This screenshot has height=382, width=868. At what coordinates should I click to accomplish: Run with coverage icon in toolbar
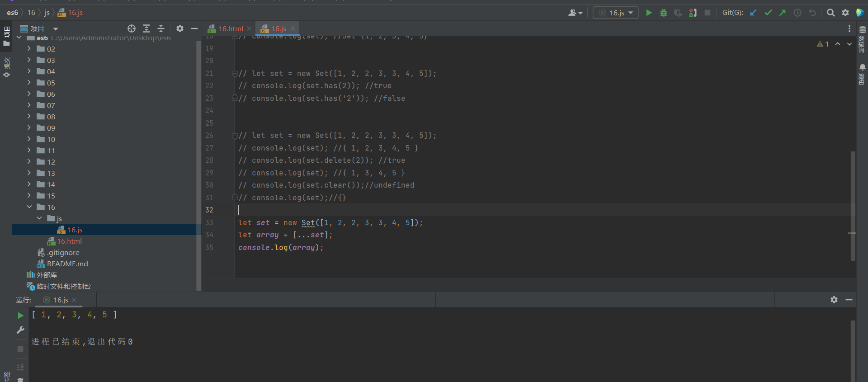point(678,13)
